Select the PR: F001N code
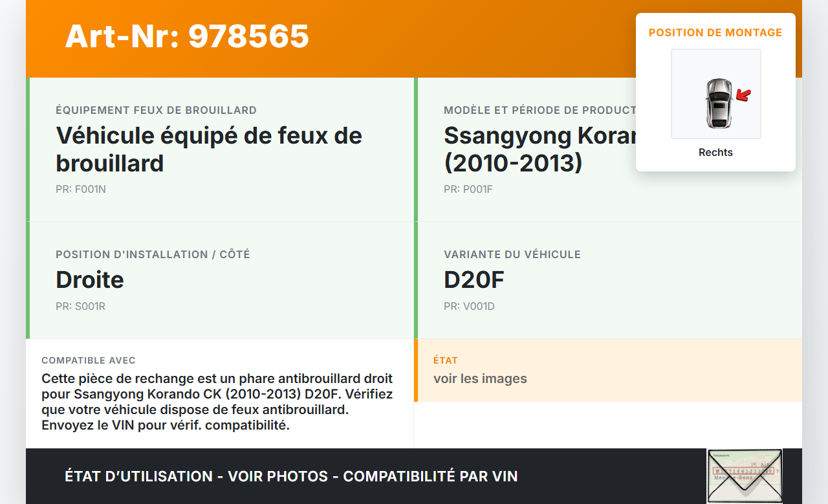This screenshot has width=828, height=504. click(x=81, y=190)
